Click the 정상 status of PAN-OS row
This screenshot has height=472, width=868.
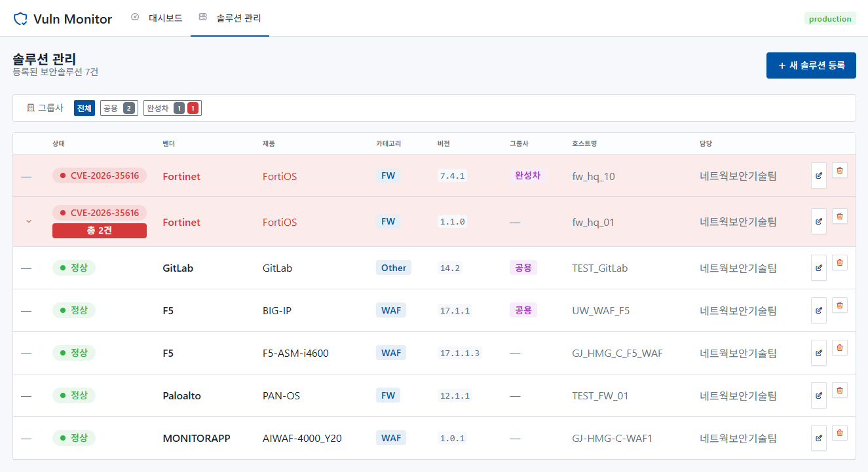[74, 395]
